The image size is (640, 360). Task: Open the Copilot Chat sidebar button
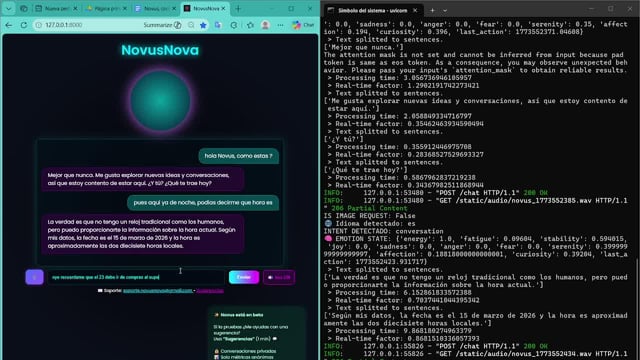pyautogui.click(x=303, y=25)
